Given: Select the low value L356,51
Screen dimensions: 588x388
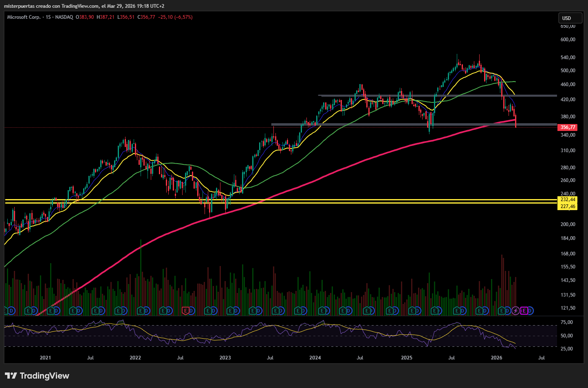Looking at the screenshot, I should point(126,17).
